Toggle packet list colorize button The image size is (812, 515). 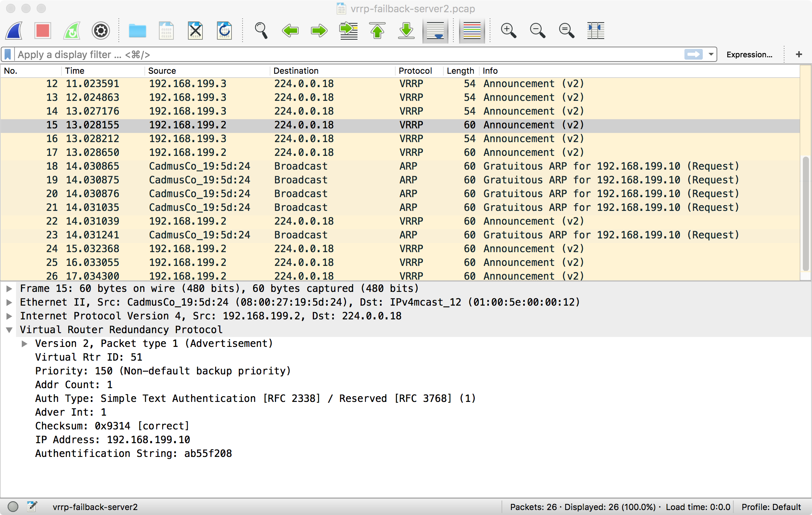(472, 31)
